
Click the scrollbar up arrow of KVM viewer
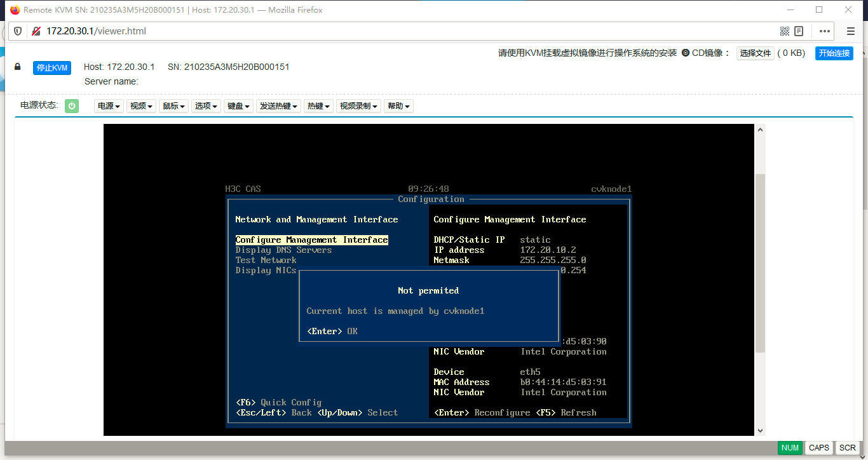pyautogui.click(x=760, y=129)
